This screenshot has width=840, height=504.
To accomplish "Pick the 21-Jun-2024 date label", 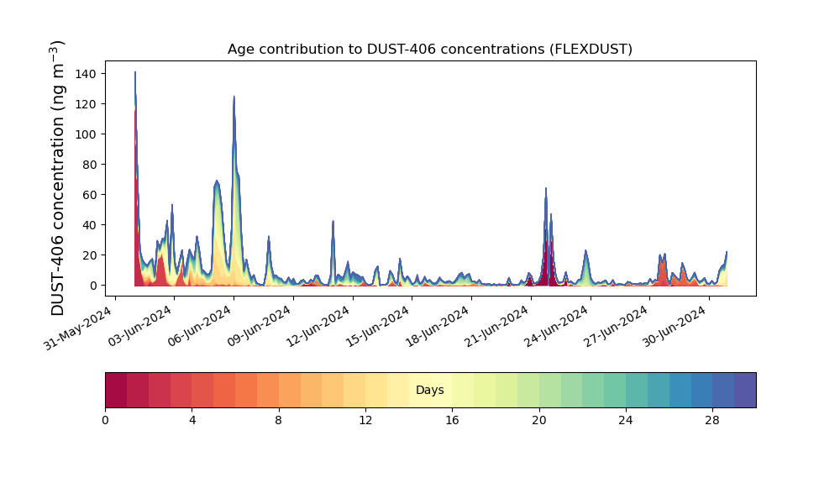I will (497, 326).
